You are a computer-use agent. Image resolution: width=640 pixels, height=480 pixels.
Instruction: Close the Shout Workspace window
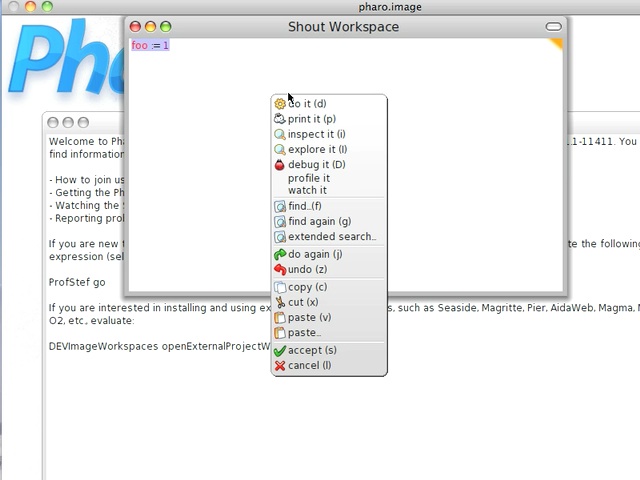135,27
